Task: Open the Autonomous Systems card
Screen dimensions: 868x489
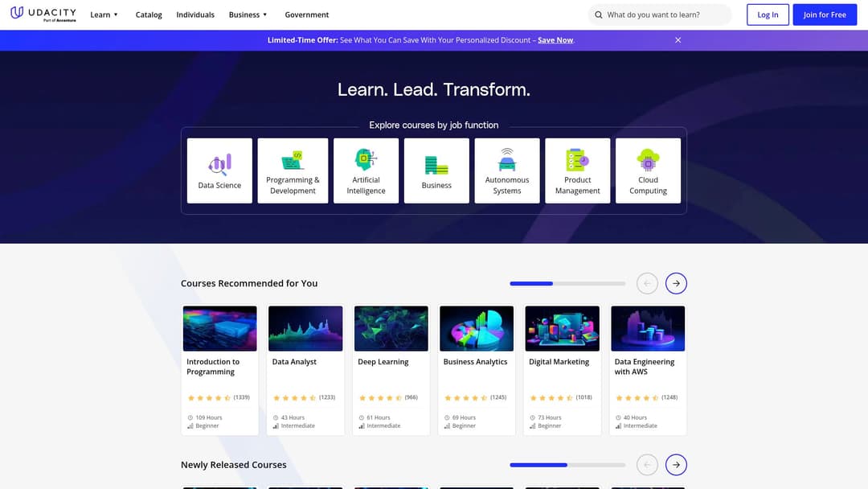Action: pos(507,171)
